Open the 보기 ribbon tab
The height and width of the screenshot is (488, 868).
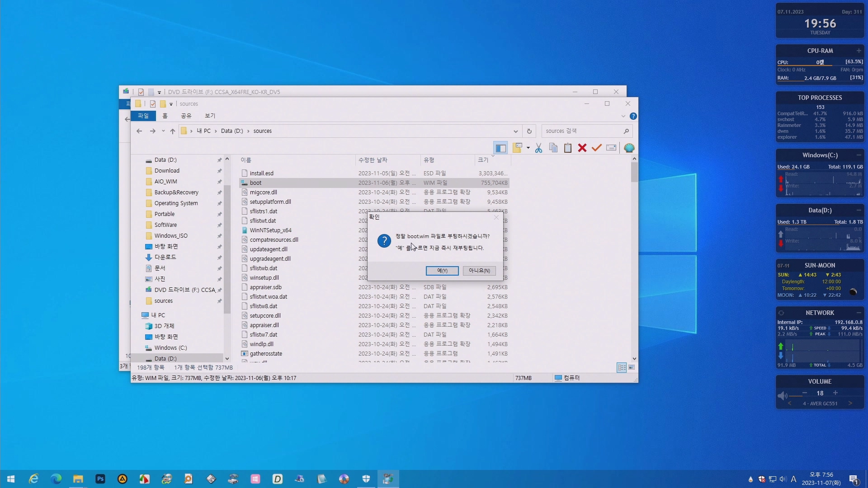[x=210, y=116]
